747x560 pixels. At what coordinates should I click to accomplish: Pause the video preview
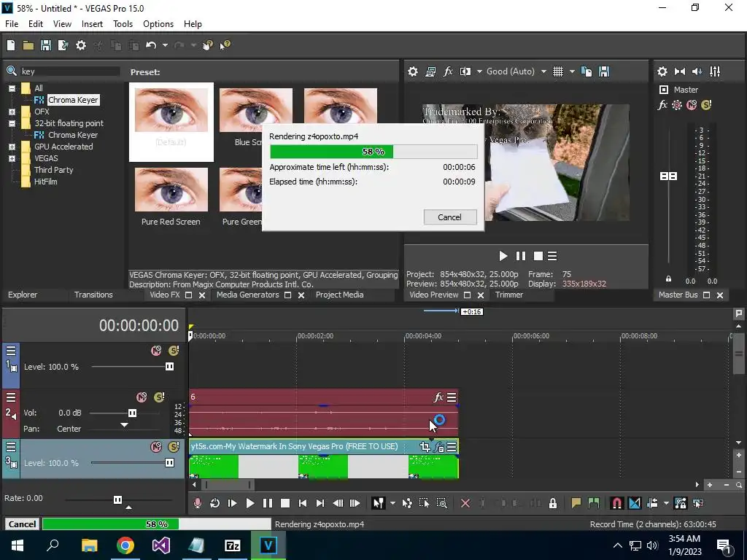pos(521,256)
